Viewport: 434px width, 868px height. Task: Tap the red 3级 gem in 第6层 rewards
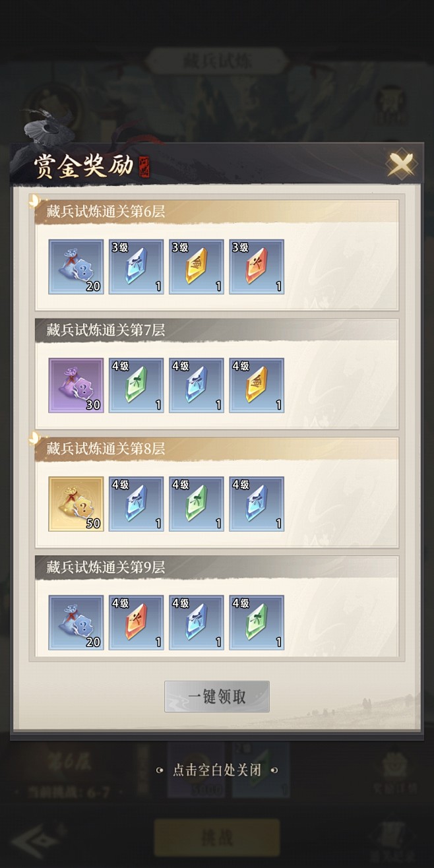point(257,266)
